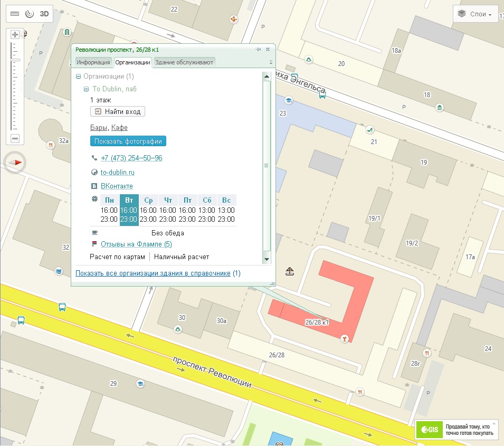The height and width of the screenshot is (446, 504).
Task: Switch to the Информация tab
Action: 93,62
